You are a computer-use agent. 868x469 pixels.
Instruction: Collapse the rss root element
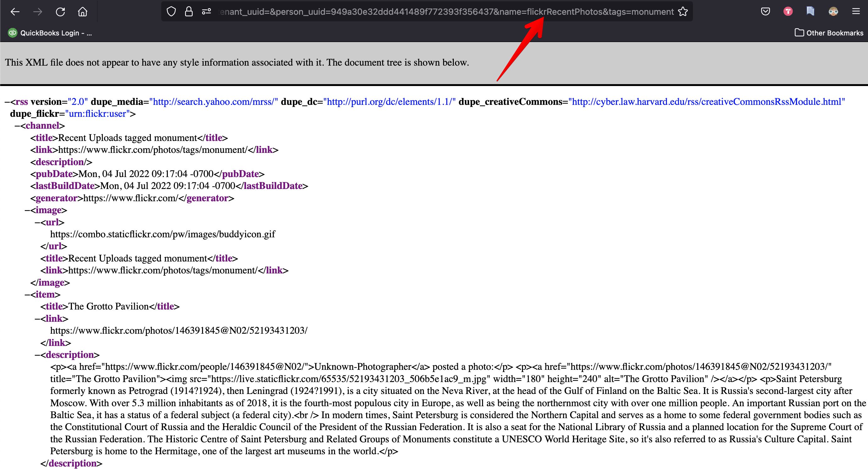pyautogui.click(x=7, y=102)
